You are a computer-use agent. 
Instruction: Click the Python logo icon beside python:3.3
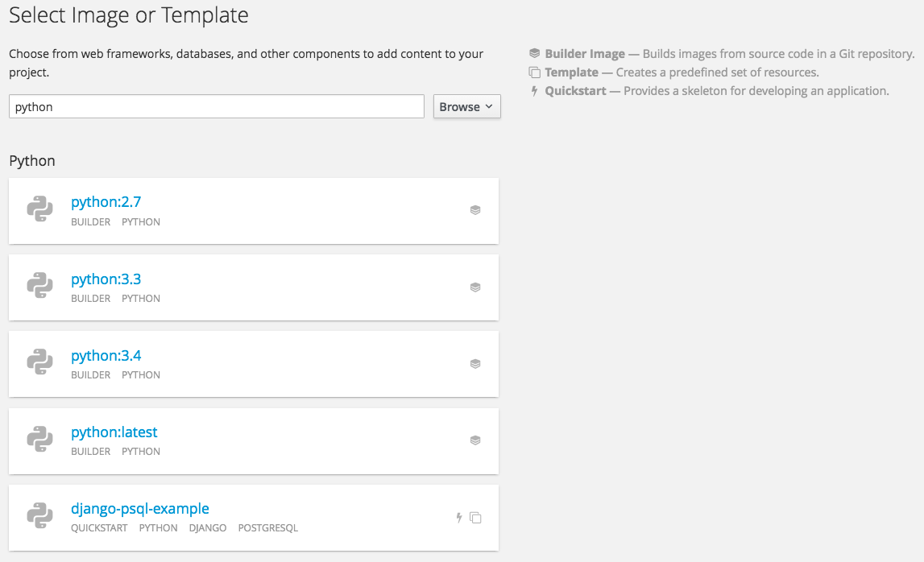click(40, 286)
